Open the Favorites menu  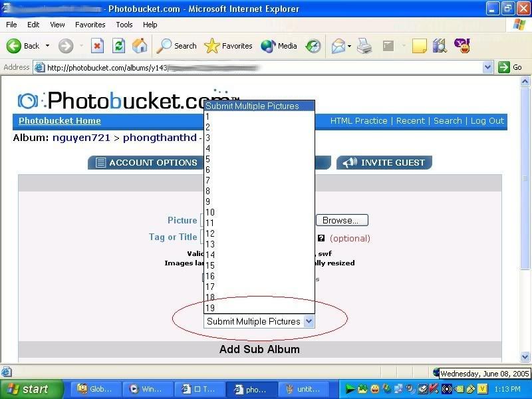click(90, 25)
